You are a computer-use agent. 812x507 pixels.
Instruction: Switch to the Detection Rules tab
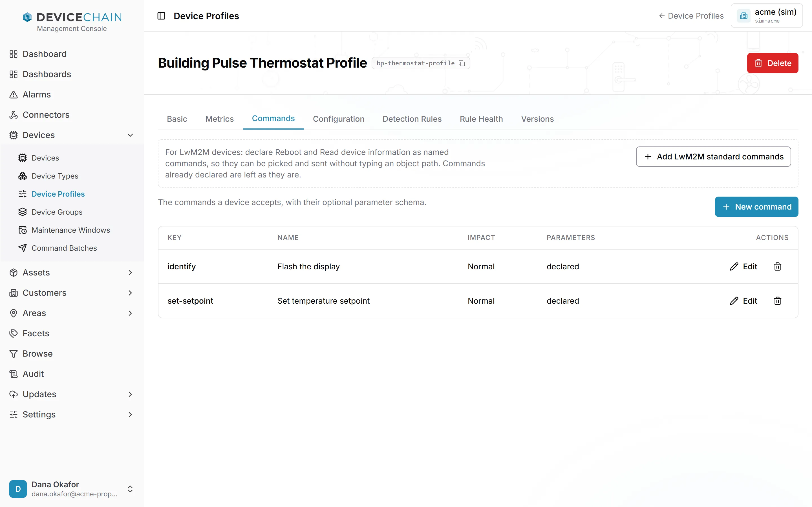click(x=412, y=119)
